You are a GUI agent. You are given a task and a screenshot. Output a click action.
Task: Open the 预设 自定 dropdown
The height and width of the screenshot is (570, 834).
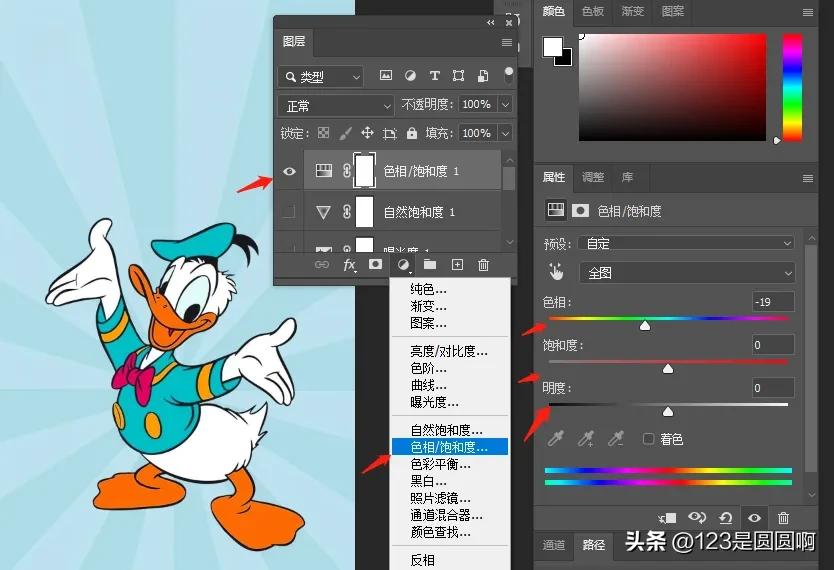click(x=686, y=243)
